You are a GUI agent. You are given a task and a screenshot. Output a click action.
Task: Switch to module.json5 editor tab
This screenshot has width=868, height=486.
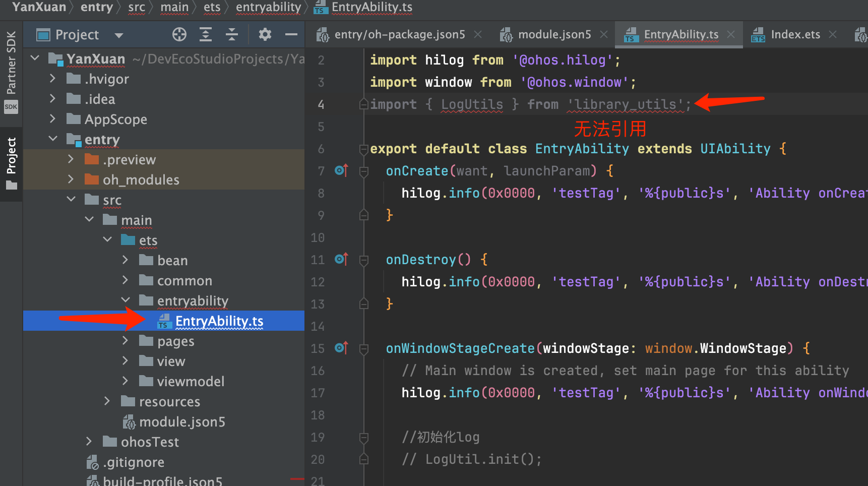tap(554, 34)
